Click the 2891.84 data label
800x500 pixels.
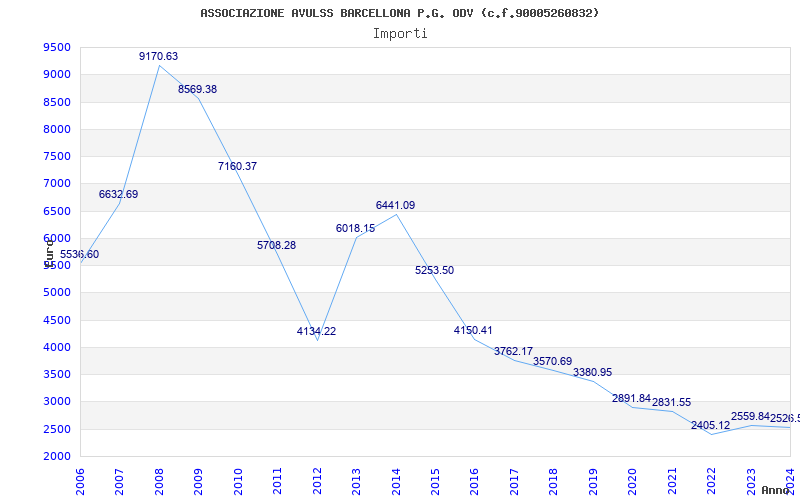pos(632,398)
